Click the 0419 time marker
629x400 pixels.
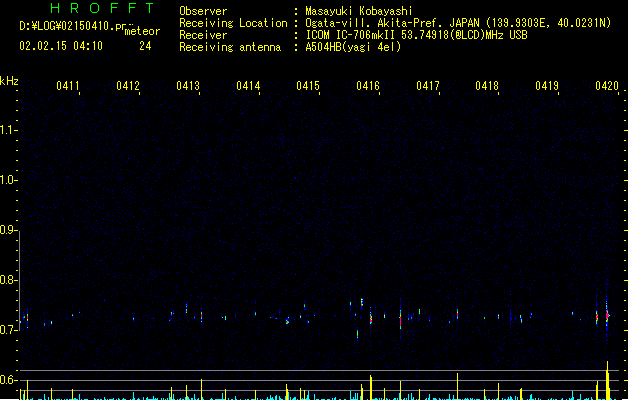(547, 86)
